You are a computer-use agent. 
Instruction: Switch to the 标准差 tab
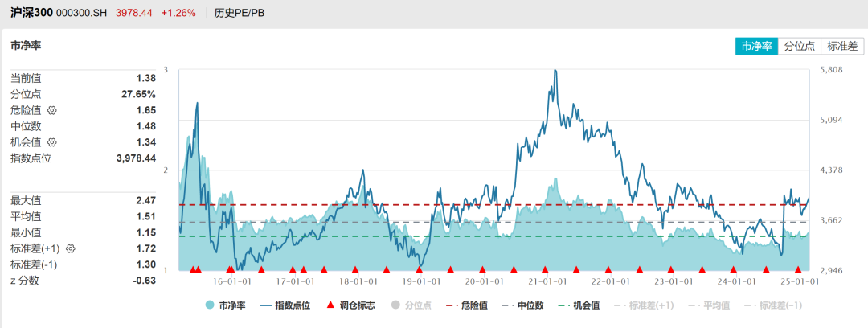click(842, 46)
